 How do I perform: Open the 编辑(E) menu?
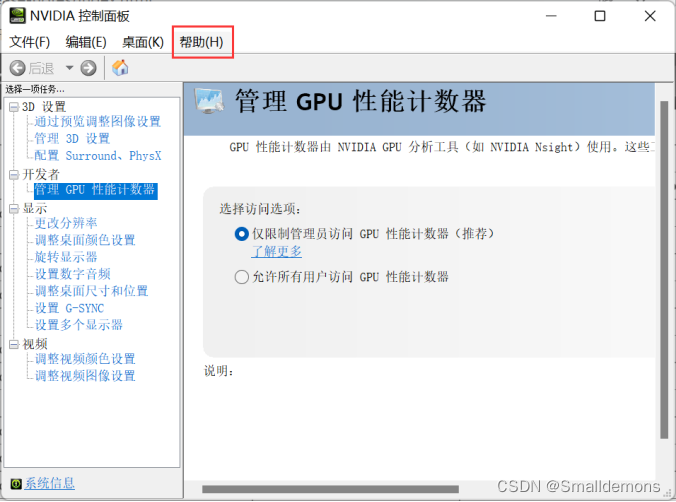click(86, 42)
